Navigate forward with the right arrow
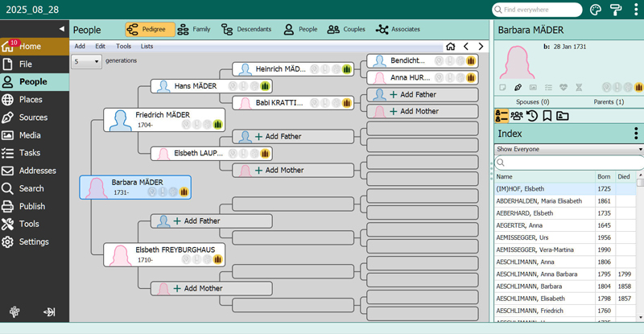The width and height of the screenshot is (644, 334). pos(481,47)
